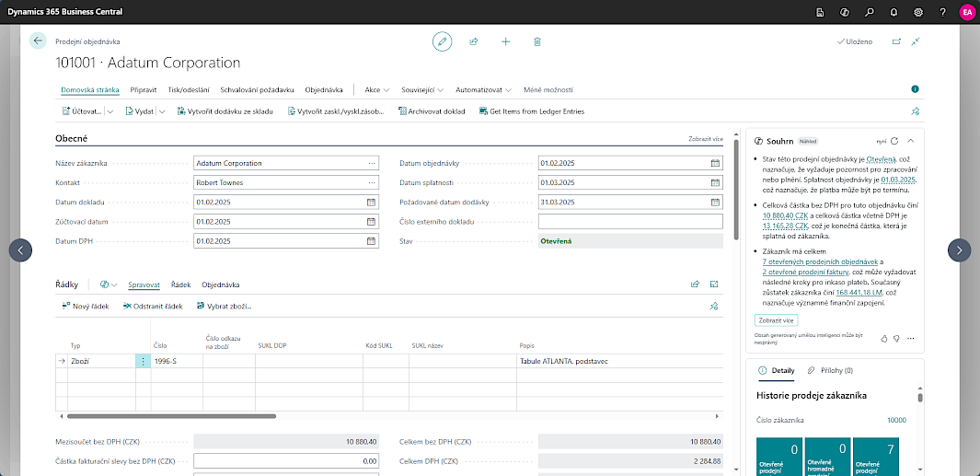Open calendar picker for Datum objednávky
The image size is (980, 476).
715,163
